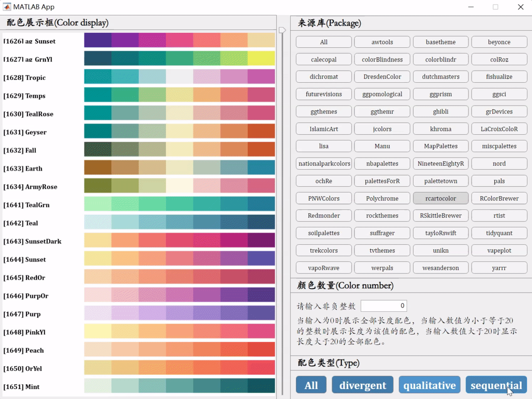The width and height of the screenshot is (532, 399).
Task: Open the ggsci package palettes
Action: 499,94
